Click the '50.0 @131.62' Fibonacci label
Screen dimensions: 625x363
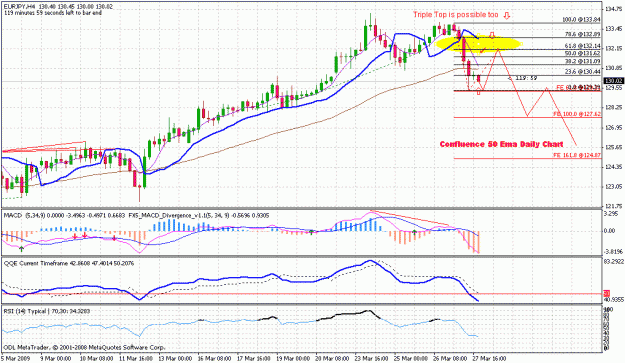click(582, 53)
